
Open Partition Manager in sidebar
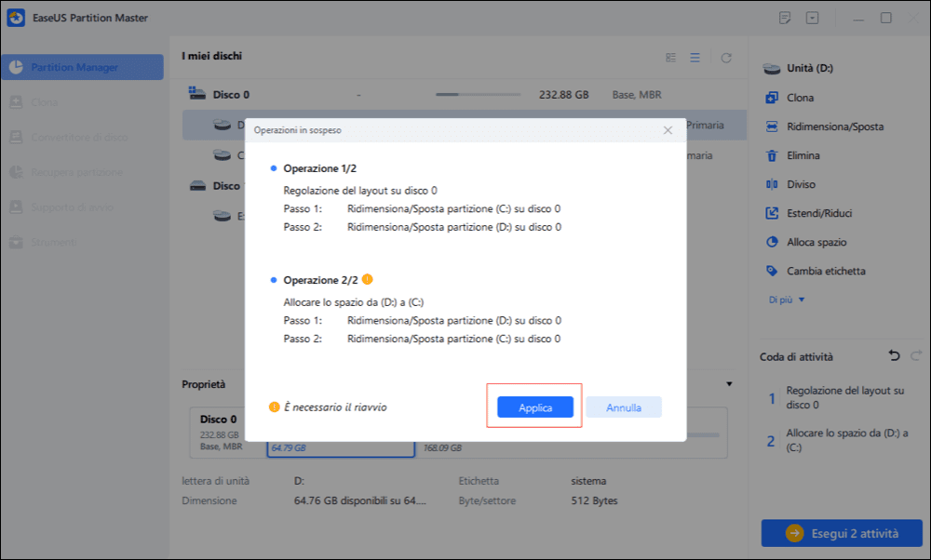[83, 67]
